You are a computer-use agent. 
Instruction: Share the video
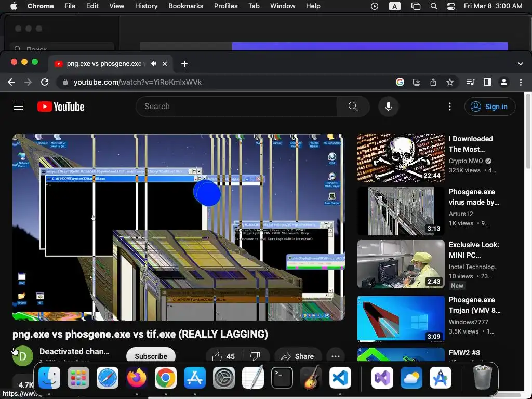(x=298, y=356)
